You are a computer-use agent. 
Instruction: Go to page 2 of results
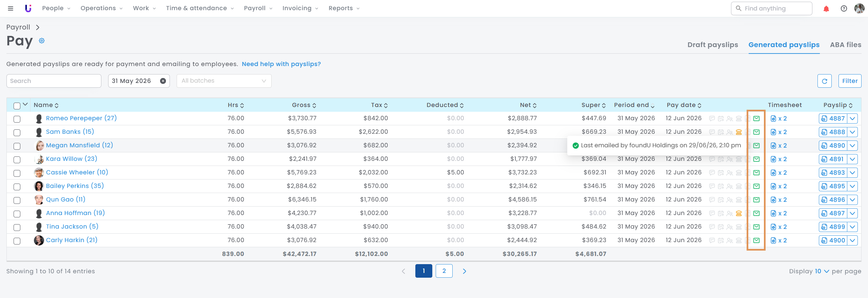(x=444, y=271)
